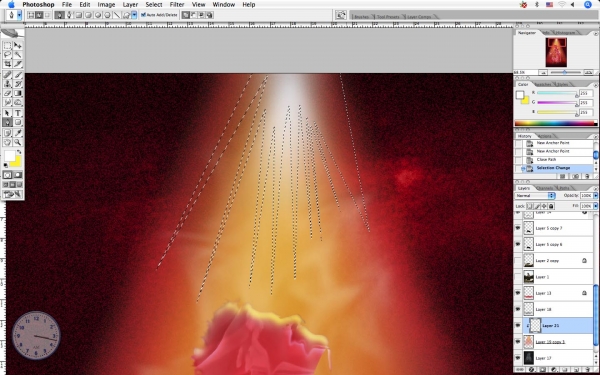Click the color spectrum ramp bar
The image size is (600, 375).
(555, 123)
